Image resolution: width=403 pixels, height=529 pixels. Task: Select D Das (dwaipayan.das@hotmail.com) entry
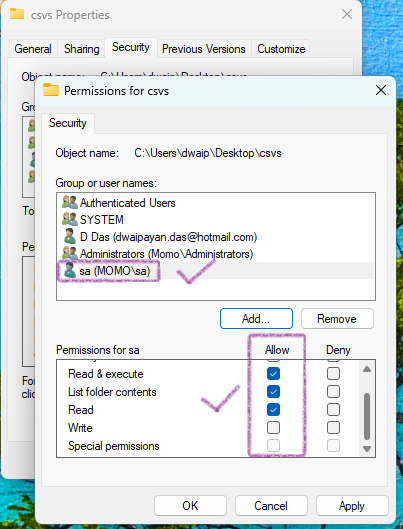tap(216, 237)
